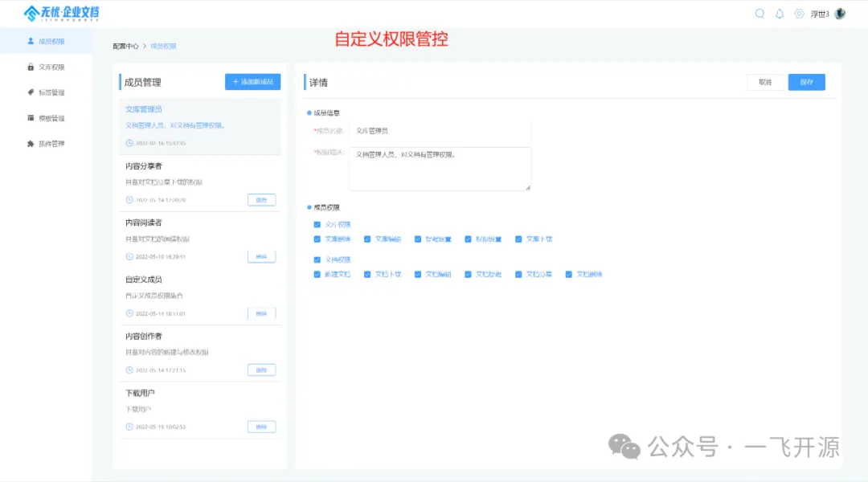Select the 内容创作者 member title
The width and height of the screenshot is (868, 482).
(143, 336)
